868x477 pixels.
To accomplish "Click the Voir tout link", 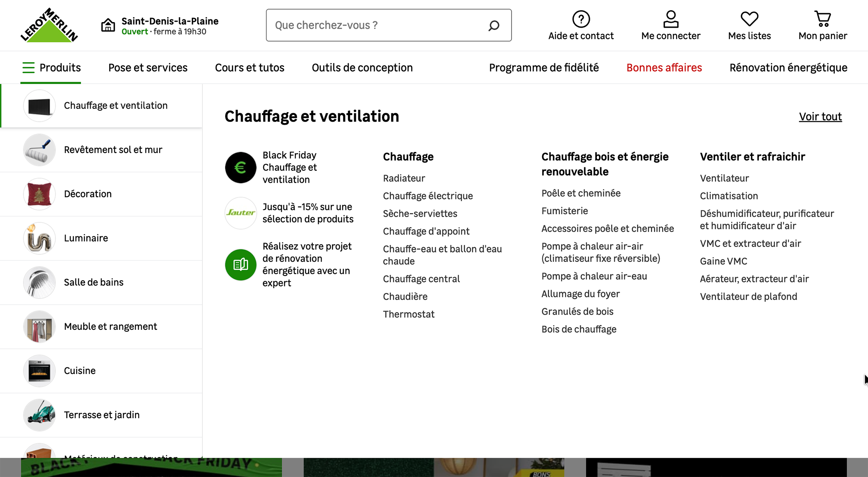I will tap(820, 116).
